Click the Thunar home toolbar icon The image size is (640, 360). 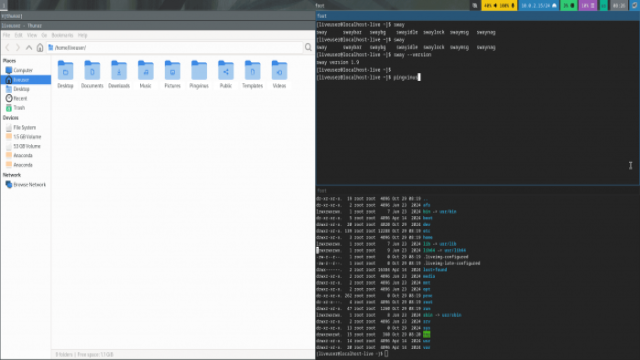coord(40,48)
